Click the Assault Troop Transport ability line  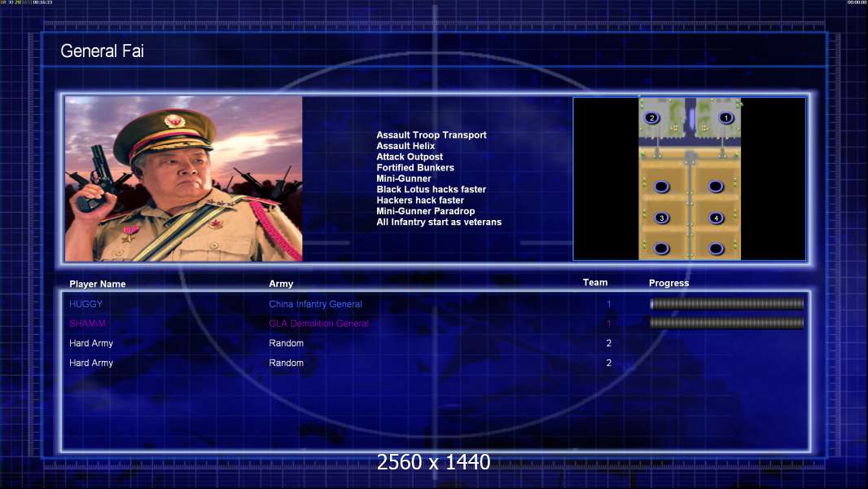coord(432,135)
